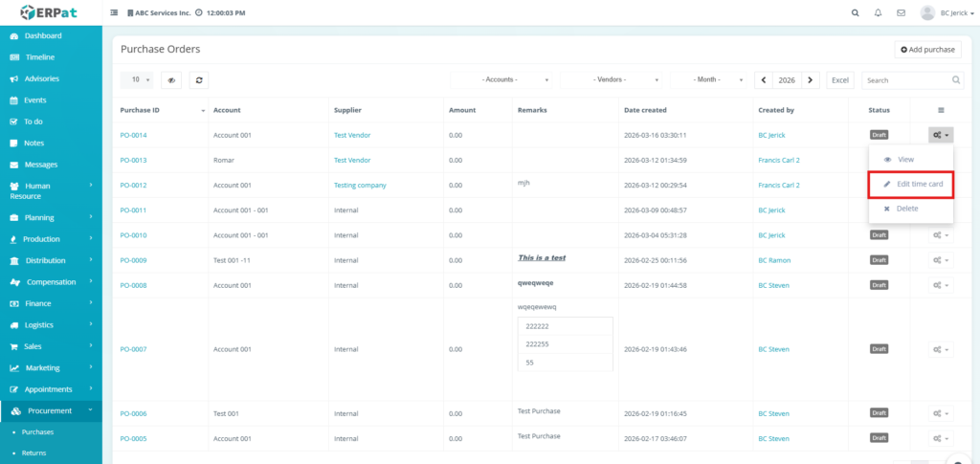This screenshot has height=464, width=980.
Task: Toggle column visibility with the eye icon
Action: coord(172,80)
